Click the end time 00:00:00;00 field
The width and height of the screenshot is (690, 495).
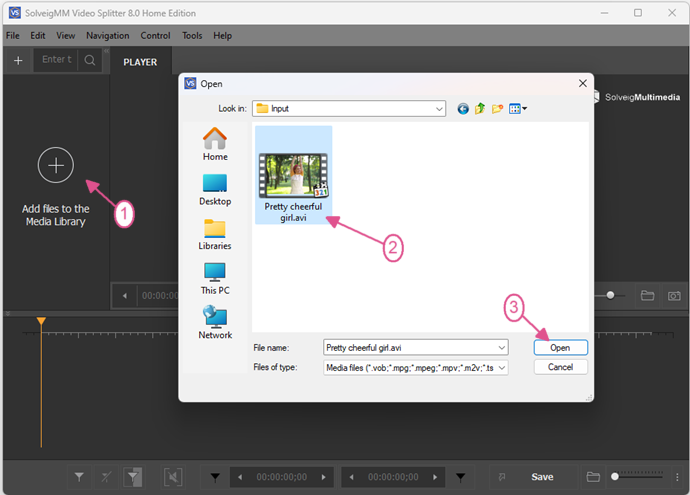(x=393, y=477)
